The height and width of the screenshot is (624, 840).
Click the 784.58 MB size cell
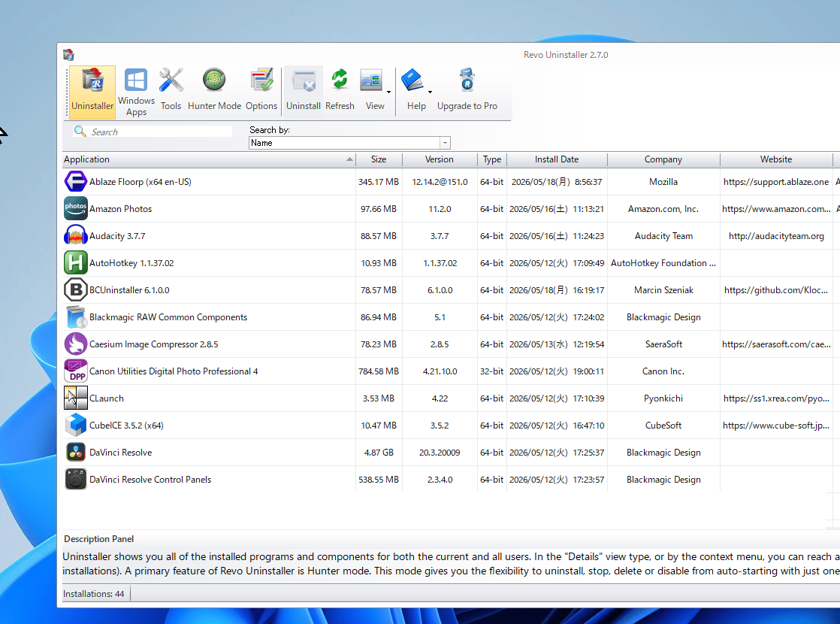pos(379,371)
